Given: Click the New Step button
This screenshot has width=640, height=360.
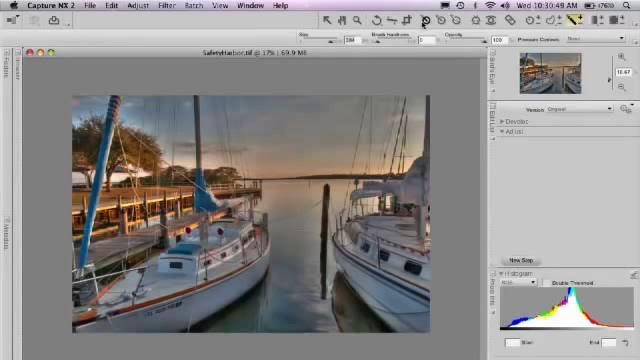Looking at the screenshot, I should [x=521, y=260].
